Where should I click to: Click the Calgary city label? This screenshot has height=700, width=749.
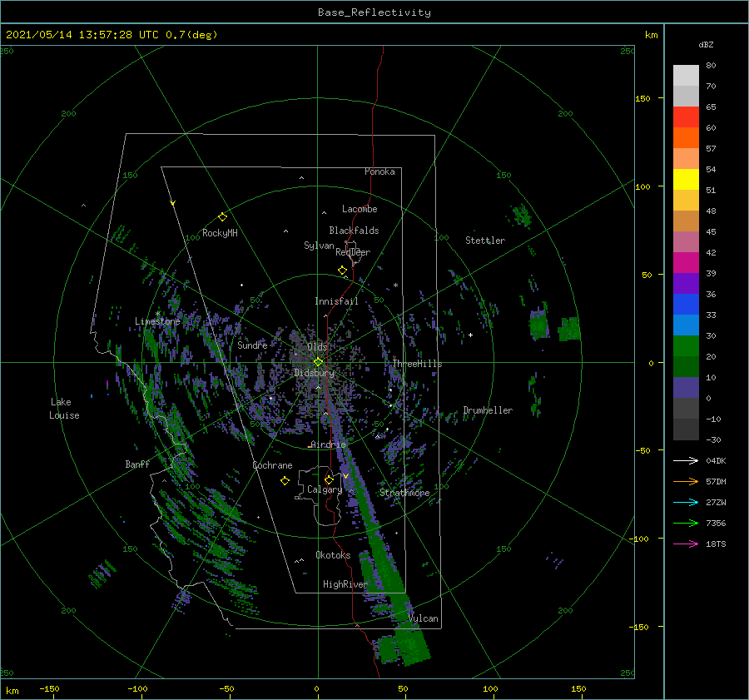[x=325, y=489]
